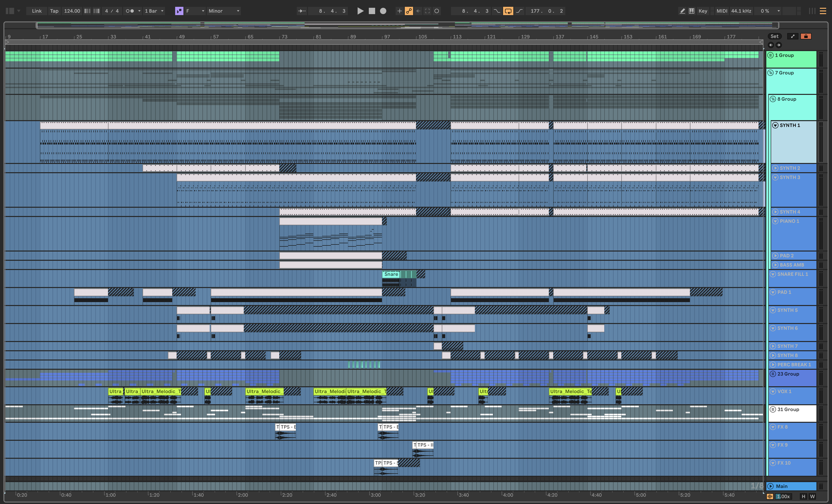Screen dimensions: 832x504
Task: Unfold the PAD 2 track
Action: point(775,256)
